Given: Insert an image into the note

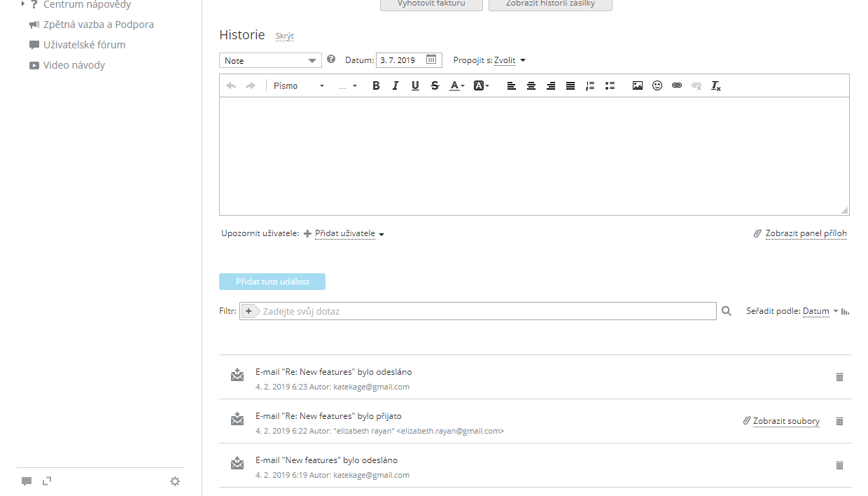Looking at the screenshot, I should 637,85.
